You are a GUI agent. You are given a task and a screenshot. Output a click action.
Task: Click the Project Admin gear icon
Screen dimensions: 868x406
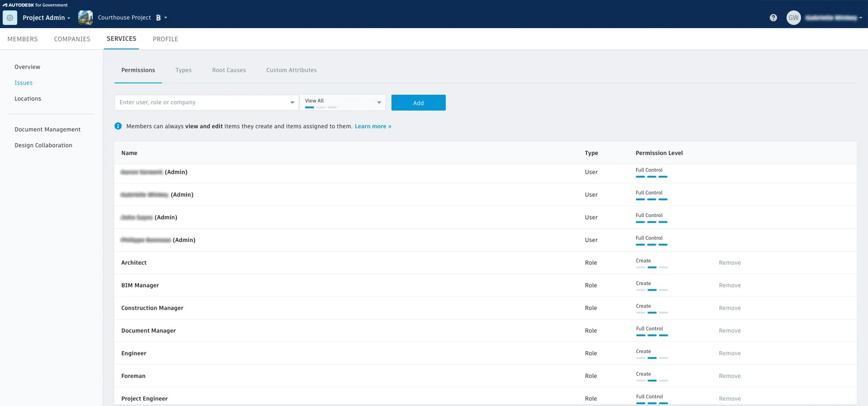(x=10, y=18)
